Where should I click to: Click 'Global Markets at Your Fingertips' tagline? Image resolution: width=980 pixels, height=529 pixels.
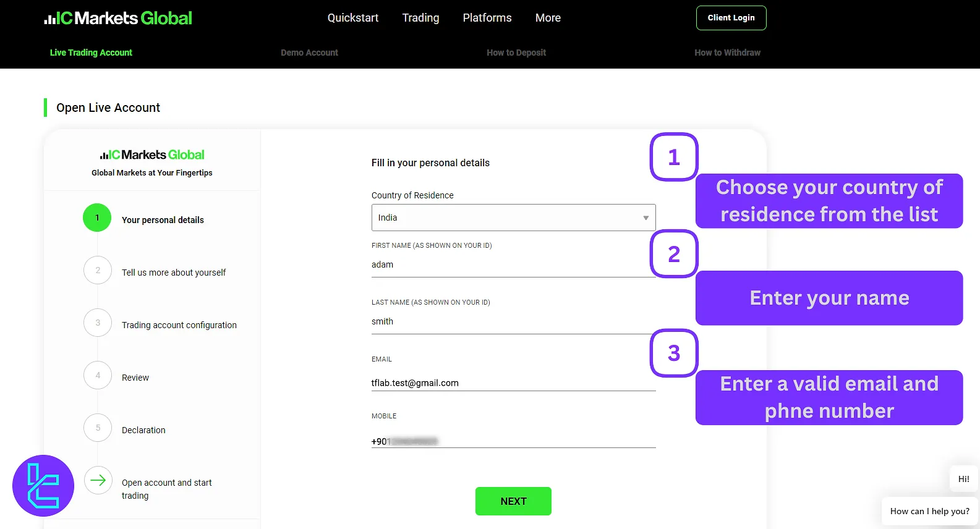click(152, 173)
